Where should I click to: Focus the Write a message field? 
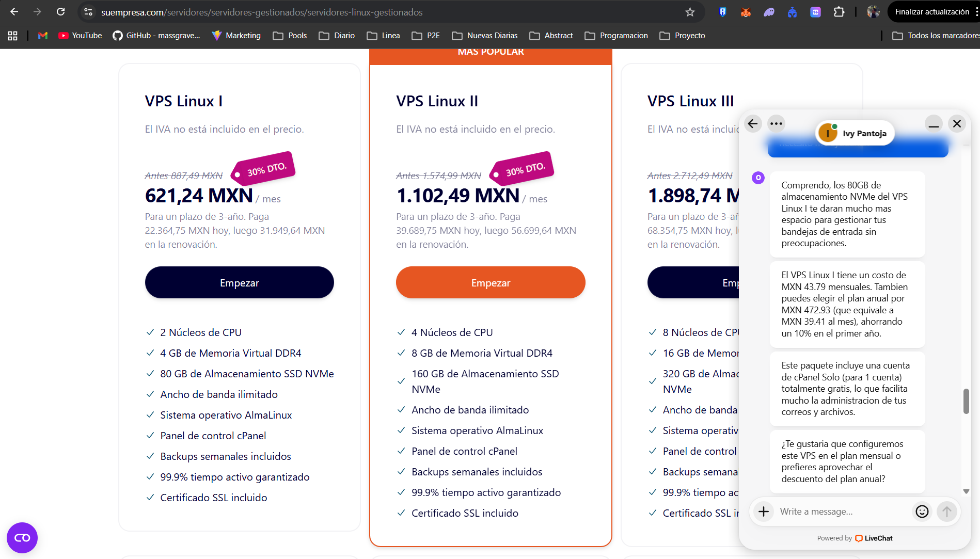pos(842,511)
